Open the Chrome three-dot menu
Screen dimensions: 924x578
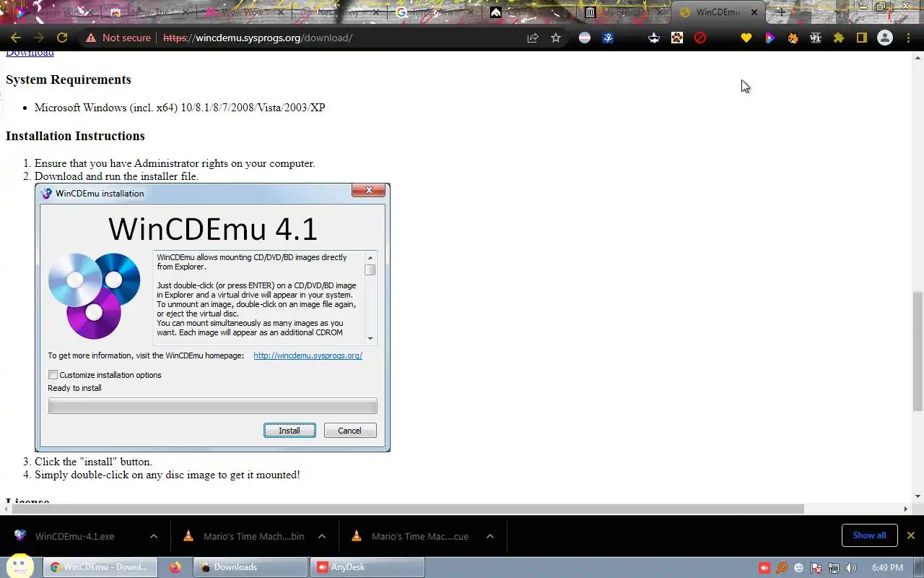[908, 38]
